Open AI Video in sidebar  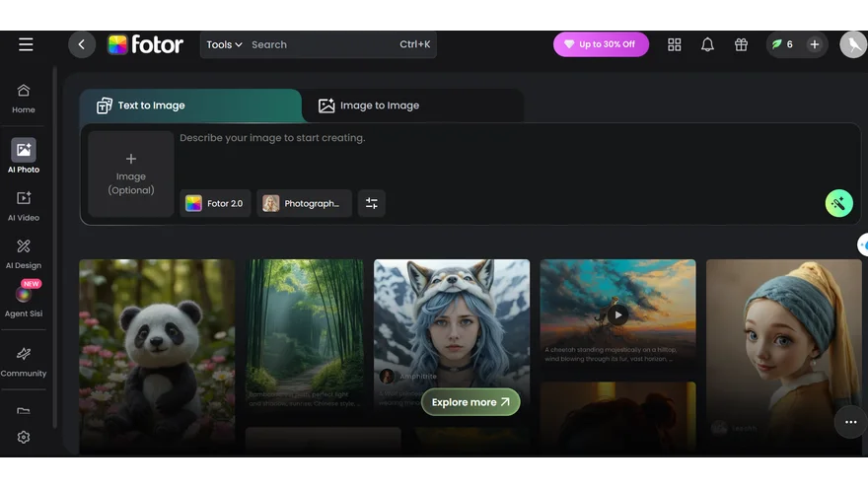[x=24, y=205]
